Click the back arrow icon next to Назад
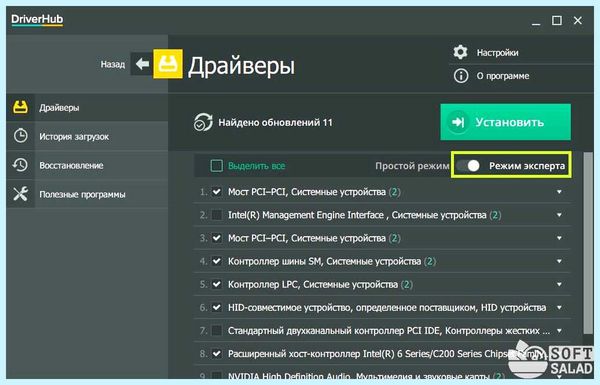The height and width of the screenshot is (385, 600). (x=142, y=64)
